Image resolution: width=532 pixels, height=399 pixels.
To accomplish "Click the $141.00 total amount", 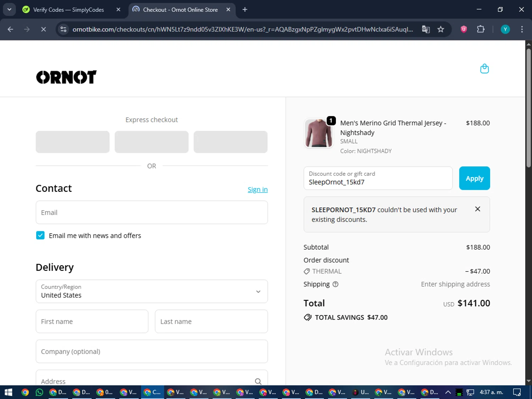I will (474, 303).
